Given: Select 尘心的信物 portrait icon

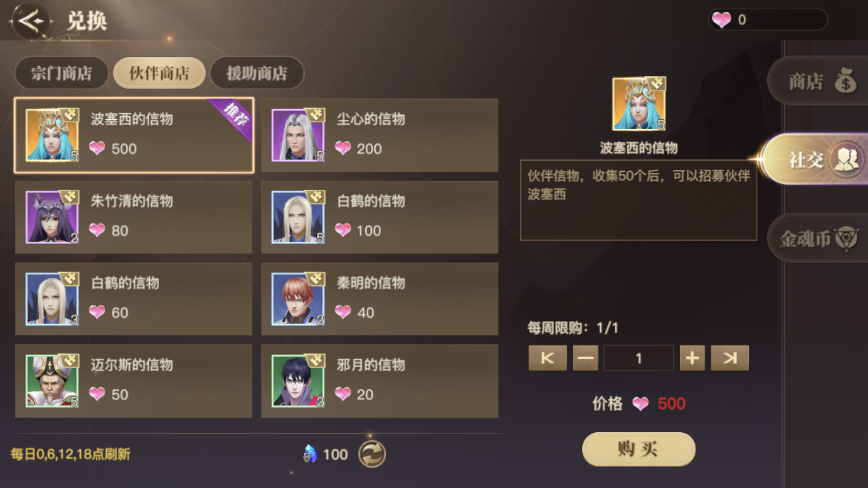Looking at the screenshot, I should (x=298, y=135).
